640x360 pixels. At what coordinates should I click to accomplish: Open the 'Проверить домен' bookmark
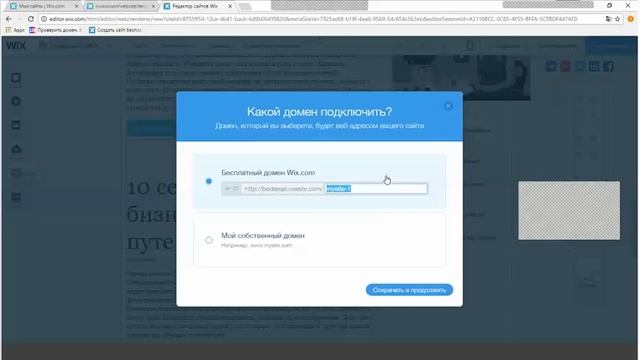(55, 30)
